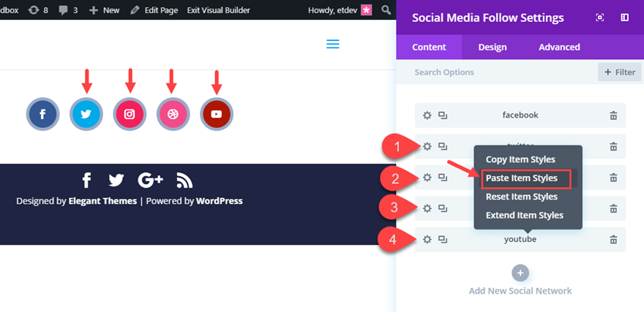Follow the Elegant Themes footer link

(102, 201)
